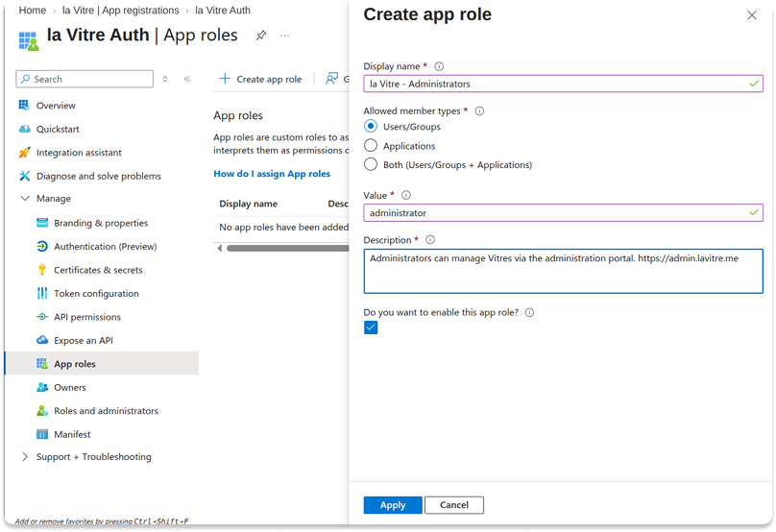Click the Display name info icon

pos(439,66)
